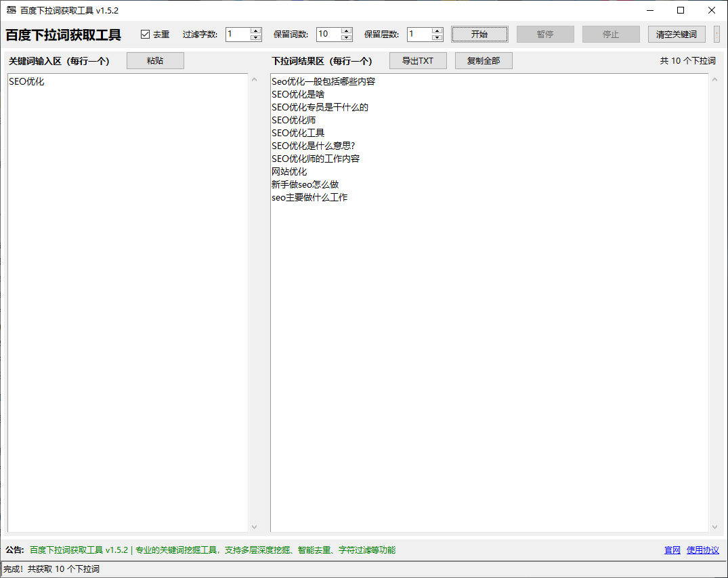728x578 pixels.
Task: Select result SEO优化师的工作内容
Action: pos(316,159)
